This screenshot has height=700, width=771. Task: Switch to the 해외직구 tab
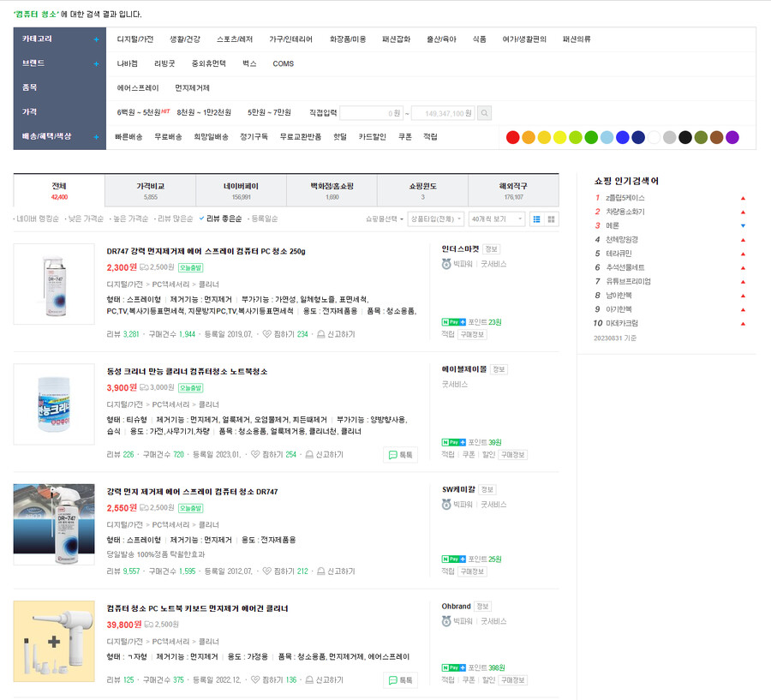(x=513, y=191)
